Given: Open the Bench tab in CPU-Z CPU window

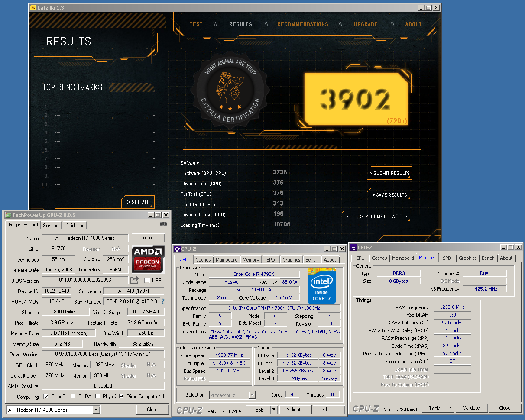Looking at the screenshot, I should [x=311, y=260].
